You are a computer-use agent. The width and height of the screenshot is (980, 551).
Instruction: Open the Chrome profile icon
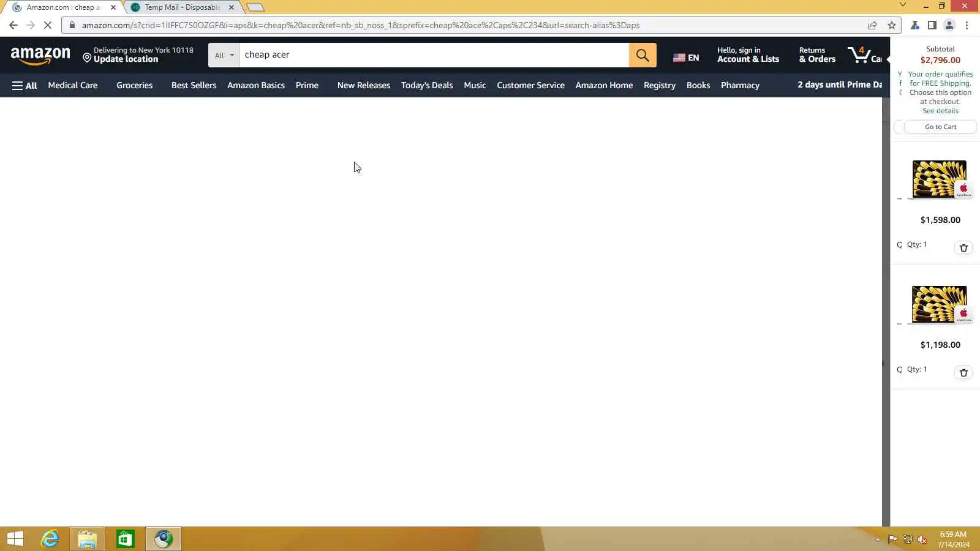click(x=949, y=25)
